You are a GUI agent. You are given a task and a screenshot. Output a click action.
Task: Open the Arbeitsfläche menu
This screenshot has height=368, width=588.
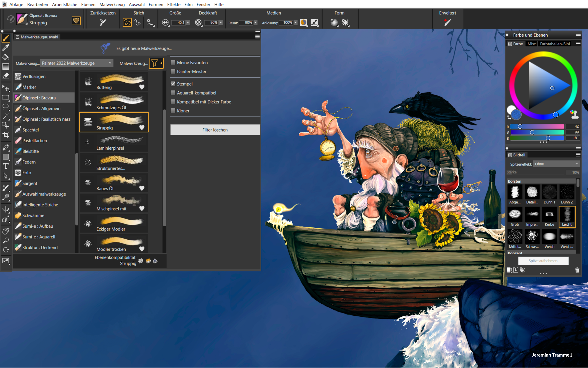click(x=64, y=4)
